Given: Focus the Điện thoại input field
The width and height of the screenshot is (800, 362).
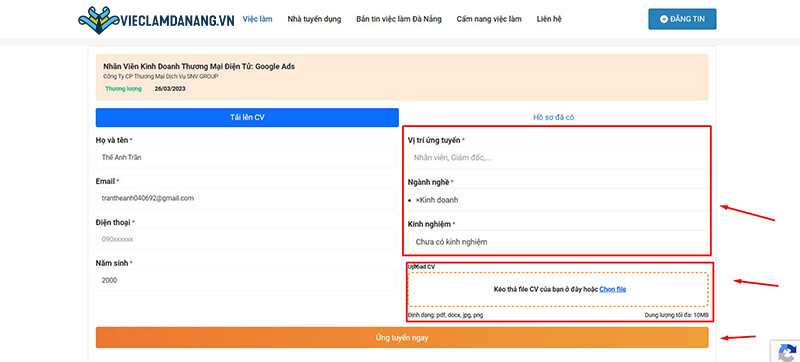Looking at the screenshot, I should (x=245, y=239).
